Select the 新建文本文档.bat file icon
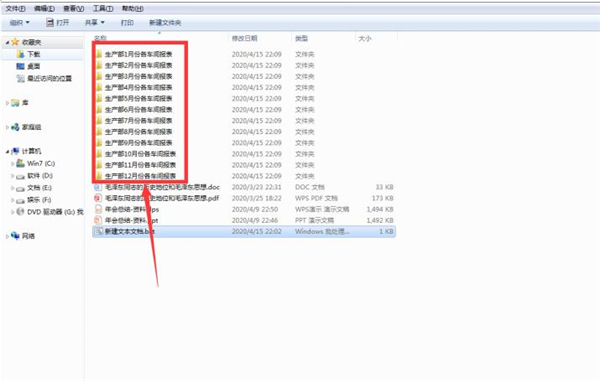The image size is (600, 381). [98, 231]
